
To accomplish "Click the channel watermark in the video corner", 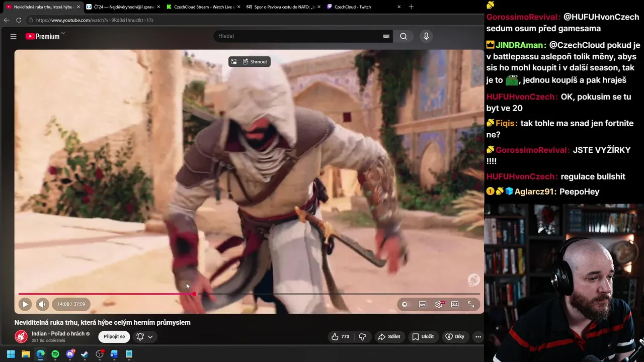I will click(473, 280).
